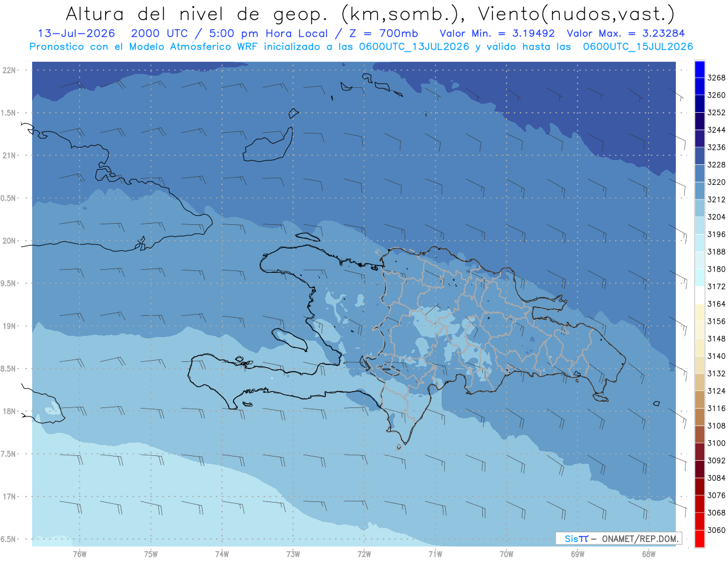Pick the colorbar swatch between 3164 and 3156
The image size is (728, 562).
pyautogui.click(x=699, y=312)
